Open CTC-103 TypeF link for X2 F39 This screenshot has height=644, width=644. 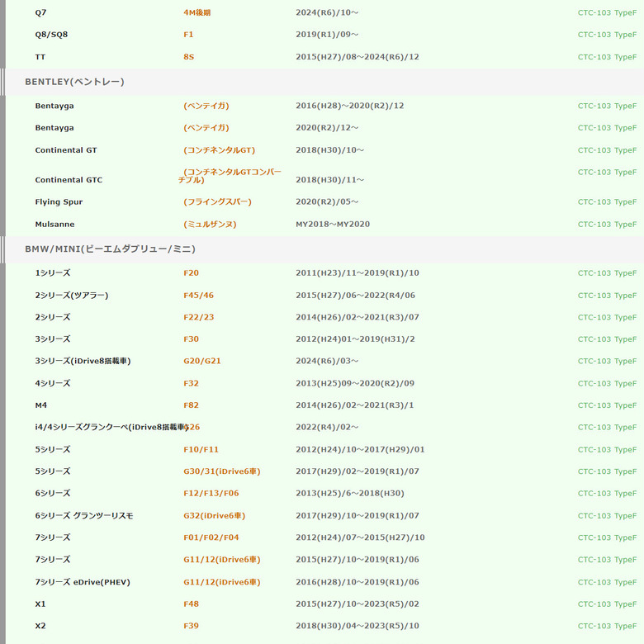[607, 626]
